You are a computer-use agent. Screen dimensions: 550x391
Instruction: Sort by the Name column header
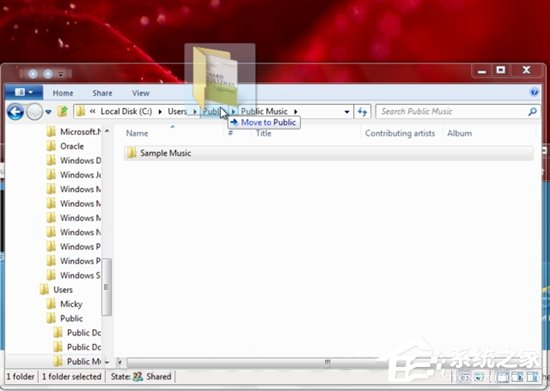(137, 133)
